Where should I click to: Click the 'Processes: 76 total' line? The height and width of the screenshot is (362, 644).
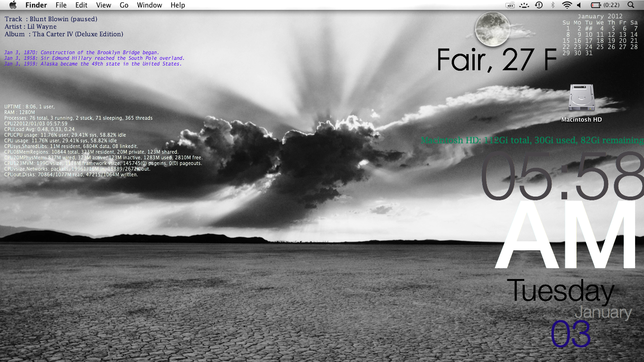[78, 118]
